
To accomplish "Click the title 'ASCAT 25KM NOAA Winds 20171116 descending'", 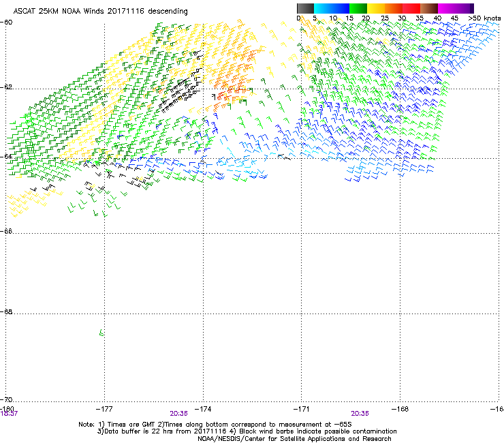I will (x=100, y=11).
